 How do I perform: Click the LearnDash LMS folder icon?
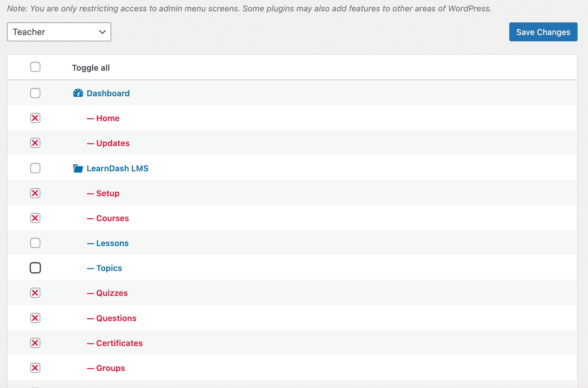click(78, 168)
